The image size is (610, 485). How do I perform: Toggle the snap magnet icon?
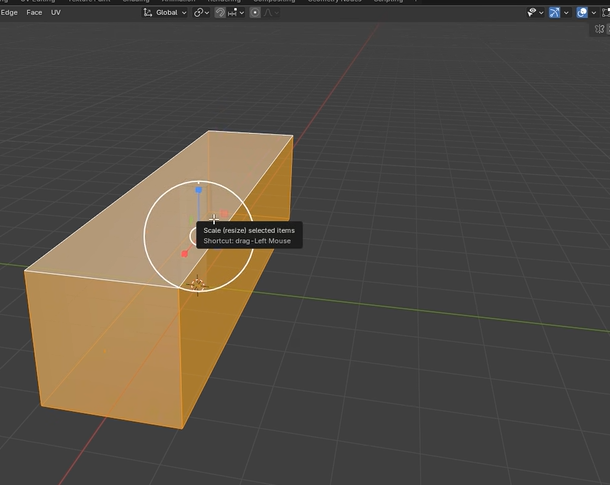point(222,12)
